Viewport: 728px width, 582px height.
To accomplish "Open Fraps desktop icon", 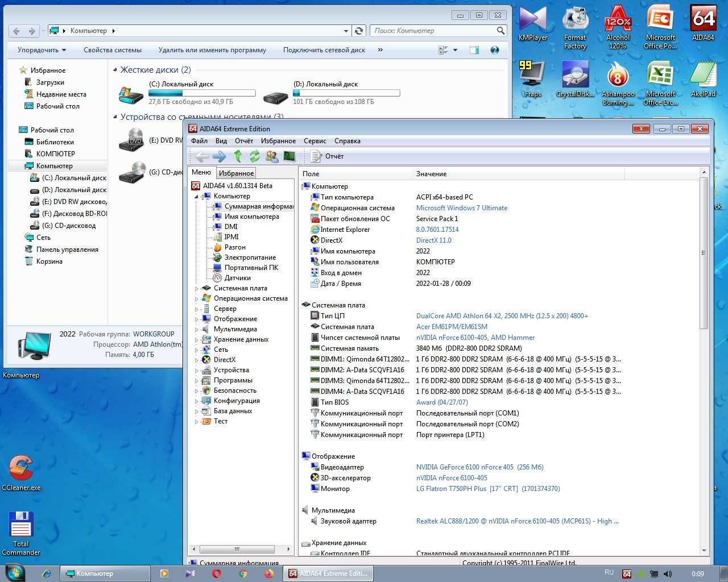I will pos(533,80).
